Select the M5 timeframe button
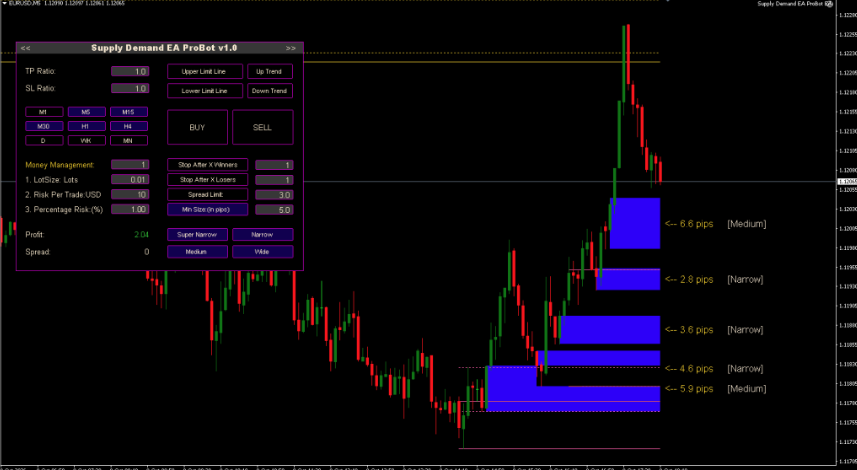This screenshot has height=470, width=857. pos(86,112)
